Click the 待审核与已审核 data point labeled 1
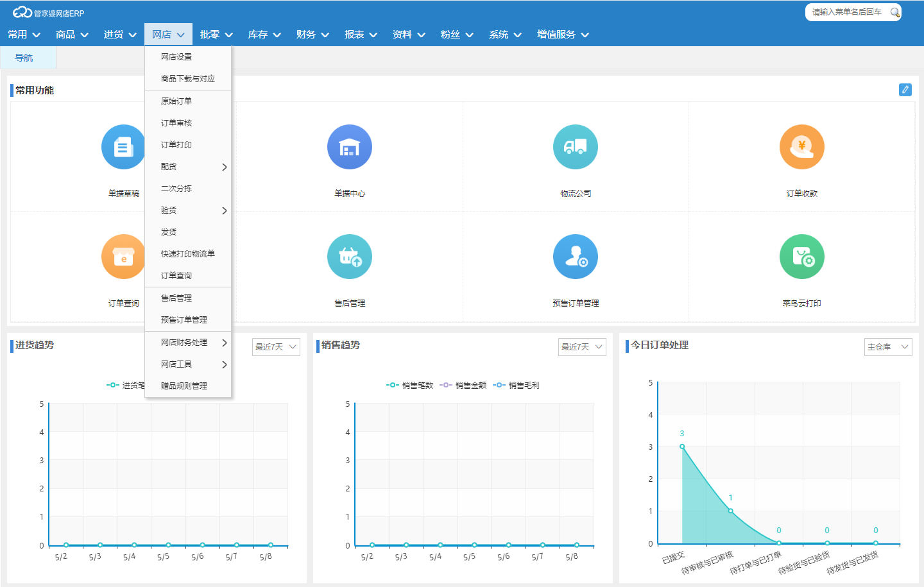924x587 pixels. coord(730,511)
